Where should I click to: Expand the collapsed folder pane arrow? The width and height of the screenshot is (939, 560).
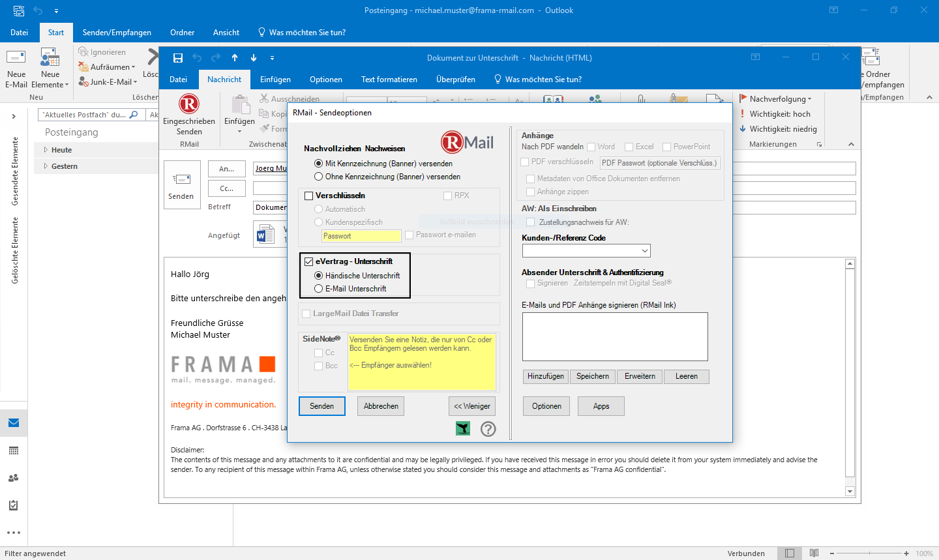[x=14, y=117]
